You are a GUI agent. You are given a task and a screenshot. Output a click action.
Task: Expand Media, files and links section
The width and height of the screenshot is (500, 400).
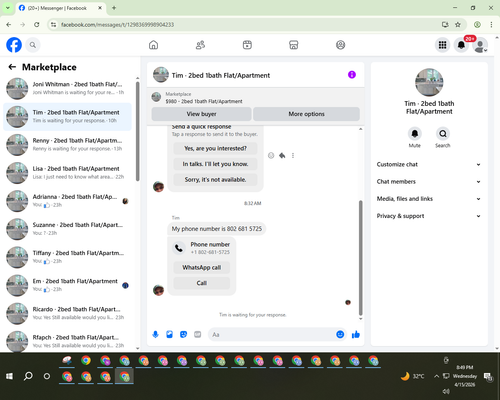[429, 199]
